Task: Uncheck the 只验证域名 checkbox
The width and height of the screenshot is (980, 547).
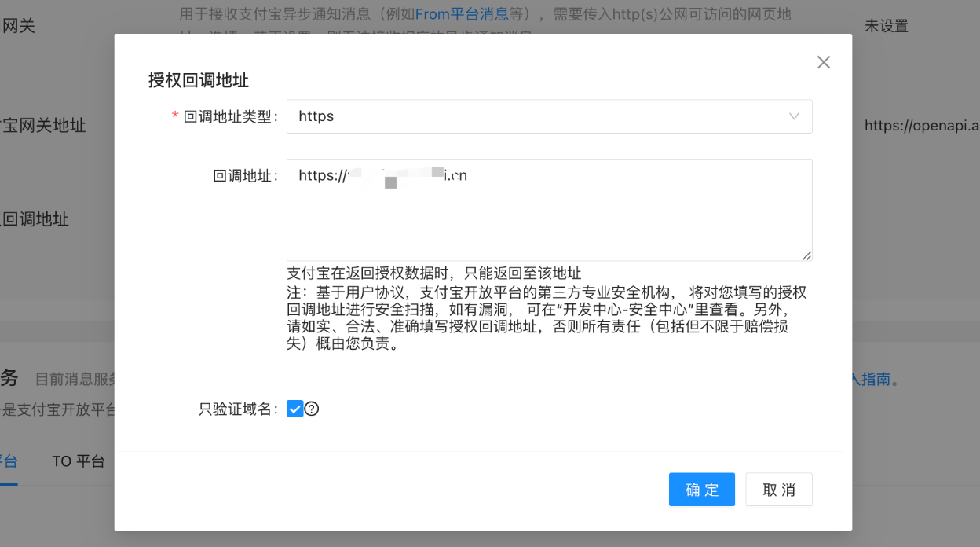Action: coord(294,409)
